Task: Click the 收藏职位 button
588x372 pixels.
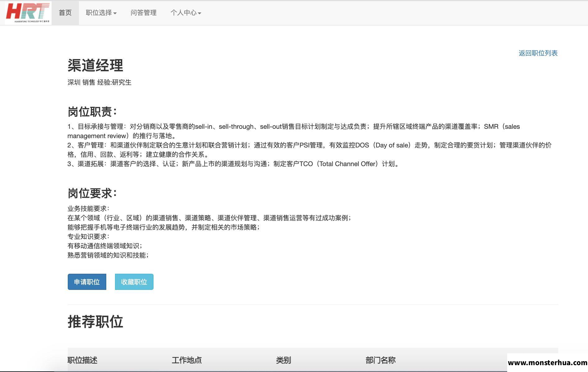Action: tap(134, 282)
